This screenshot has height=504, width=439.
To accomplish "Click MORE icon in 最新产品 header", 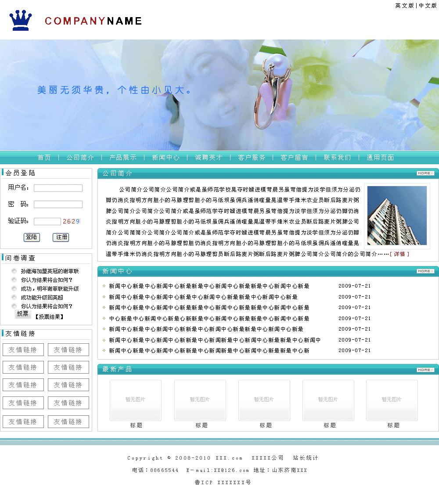I will (x=425, y=370).
